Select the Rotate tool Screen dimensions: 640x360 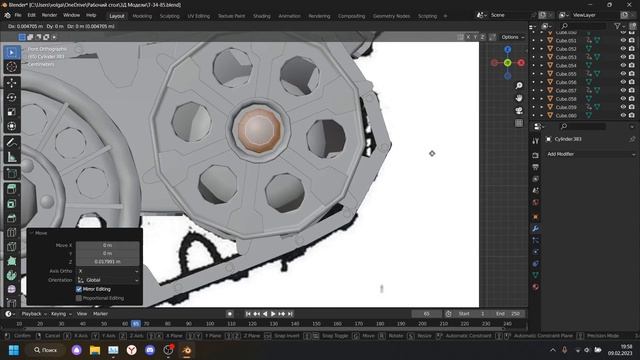coord(11,97)
